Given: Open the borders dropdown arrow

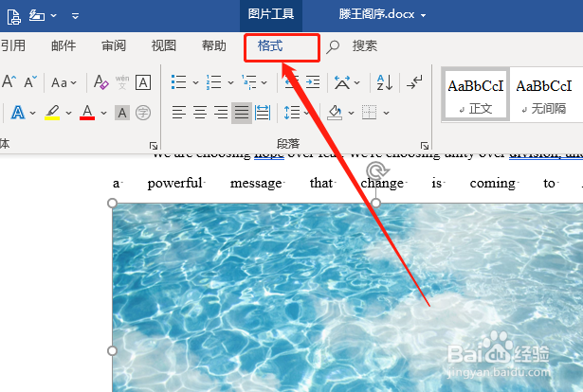Looking at the screenshot, I should pyautogui.click(x=387, y=113).
